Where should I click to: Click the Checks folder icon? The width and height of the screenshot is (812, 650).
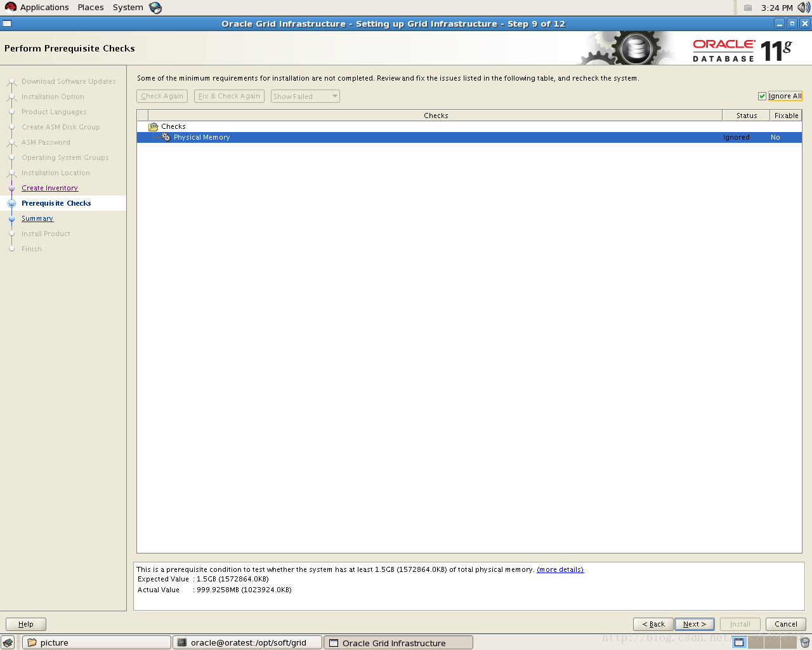[x=154, y=126]
